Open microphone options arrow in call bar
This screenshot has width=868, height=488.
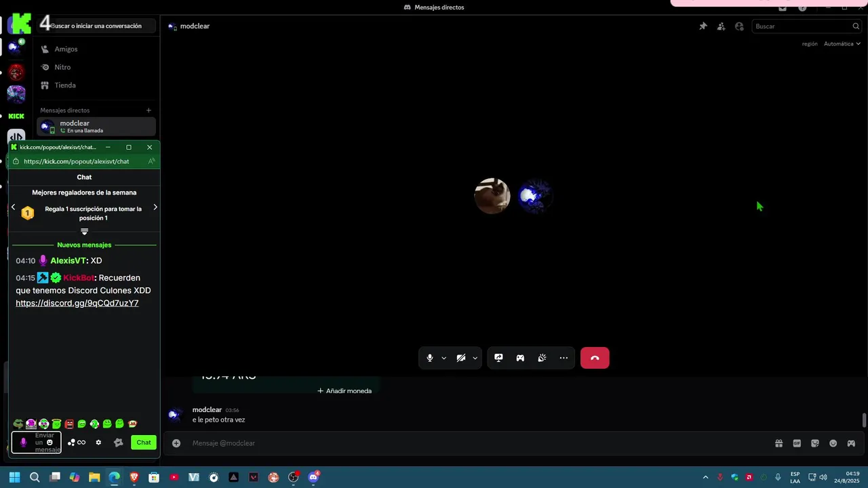[x=443, y=358]
